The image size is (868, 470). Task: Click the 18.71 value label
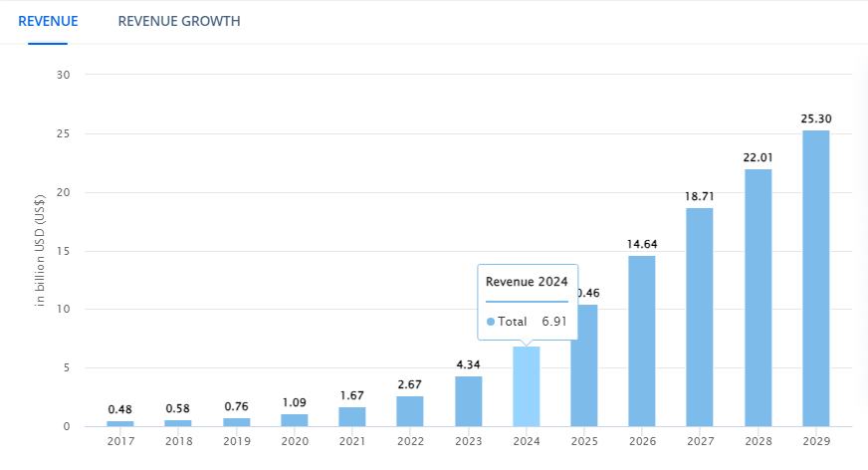[700, 196]
